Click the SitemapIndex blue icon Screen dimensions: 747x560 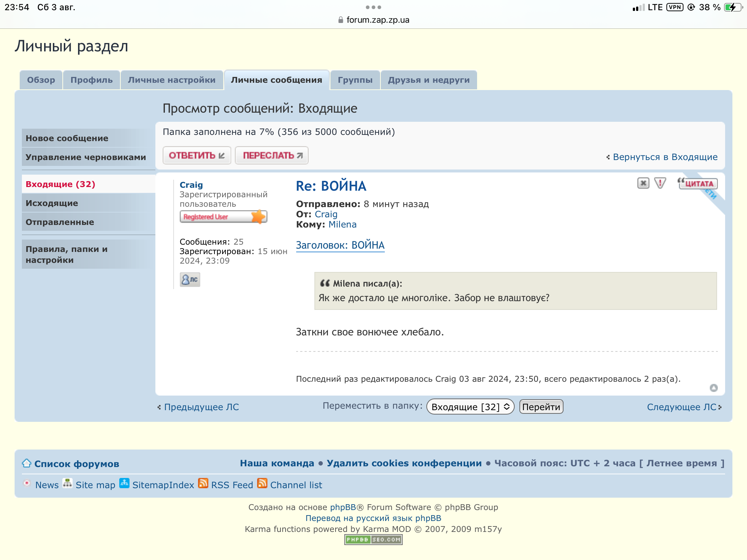(124, 483)
